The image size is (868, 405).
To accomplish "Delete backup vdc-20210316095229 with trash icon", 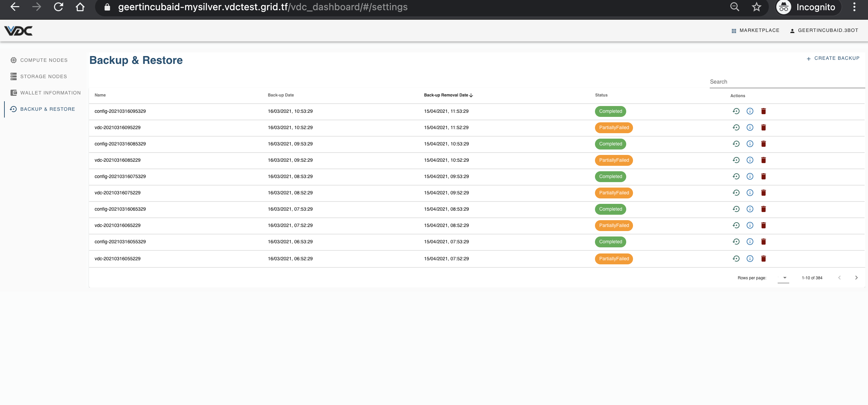I will (763, 127).
